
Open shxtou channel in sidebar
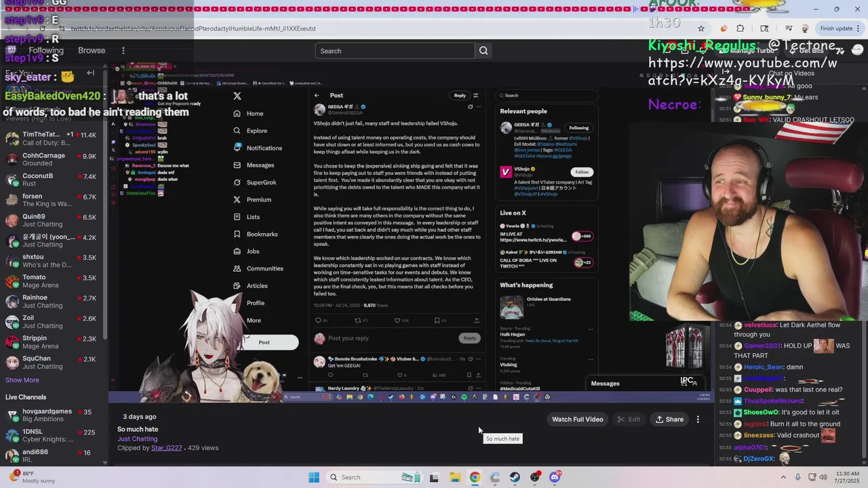[52, 261]
